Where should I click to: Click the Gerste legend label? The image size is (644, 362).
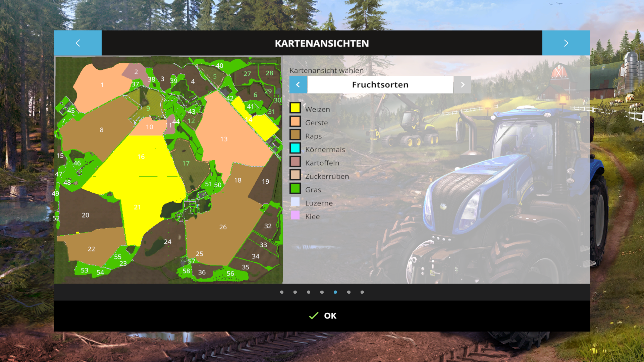317,123
